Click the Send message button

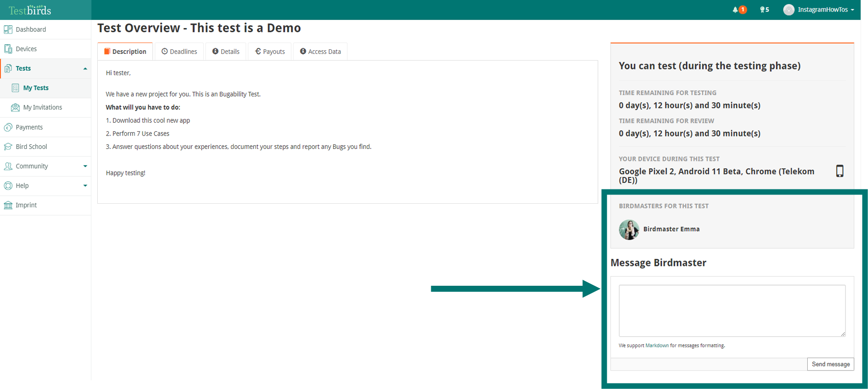[x=831, y=364]
